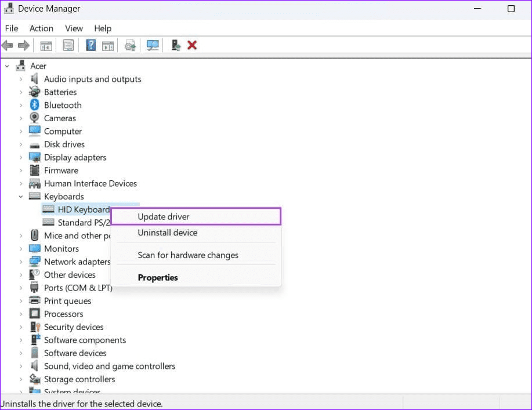Expand the Other devices category

click(21, 275)
